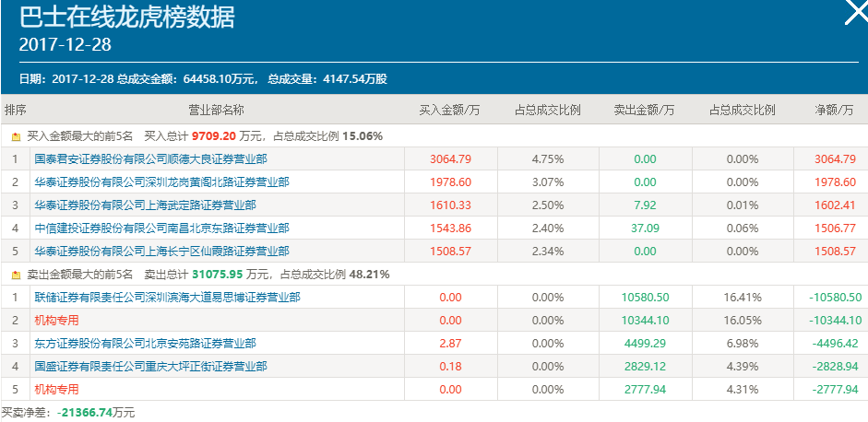
Task: Click the 买入金额/万 column header
Action: click(449, 110)
